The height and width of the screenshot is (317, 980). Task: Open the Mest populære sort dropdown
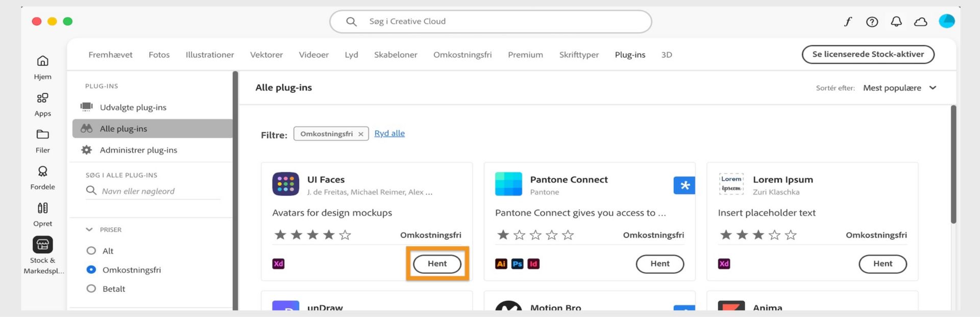click(900, 88)
